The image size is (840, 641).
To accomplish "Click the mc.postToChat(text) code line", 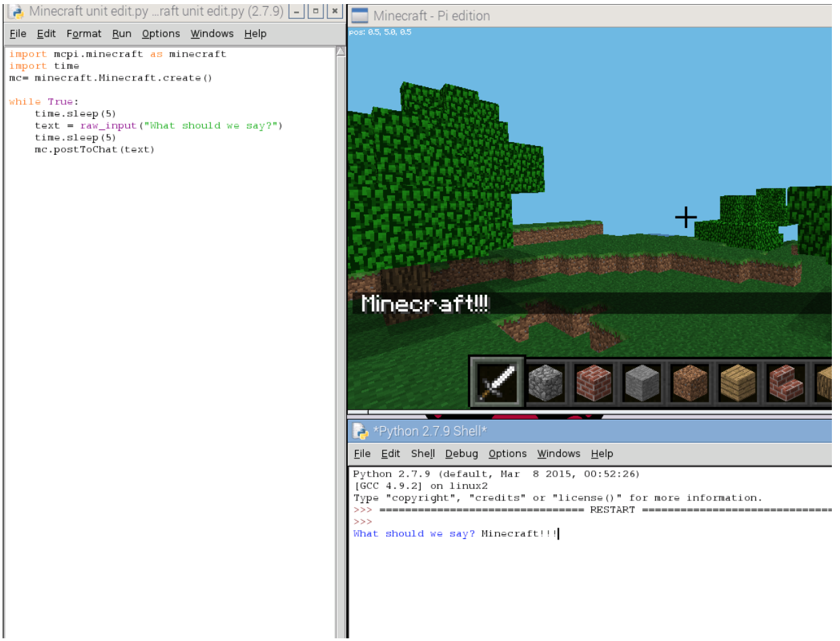I will coord(95,149).
